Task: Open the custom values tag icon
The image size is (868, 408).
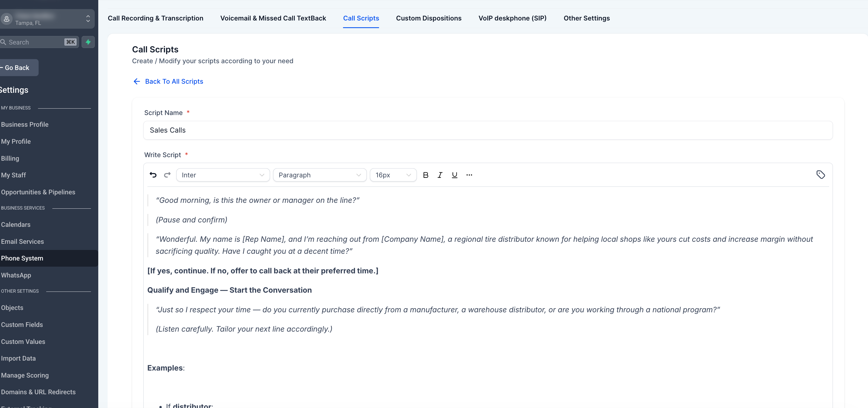Action: (821, 175)
